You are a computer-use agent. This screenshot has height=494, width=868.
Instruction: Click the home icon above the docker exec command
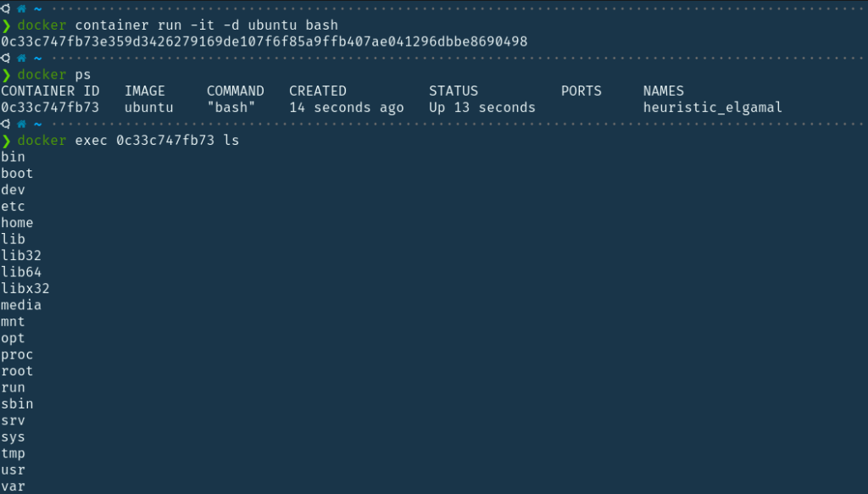[21, 124]
